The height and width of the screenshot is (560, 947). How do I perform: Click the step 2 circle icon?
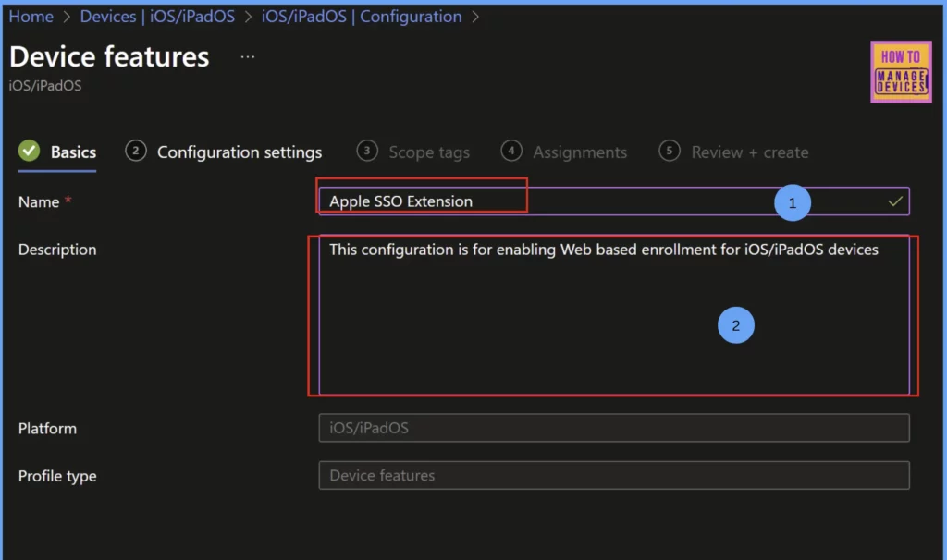(x=136, y=151)
